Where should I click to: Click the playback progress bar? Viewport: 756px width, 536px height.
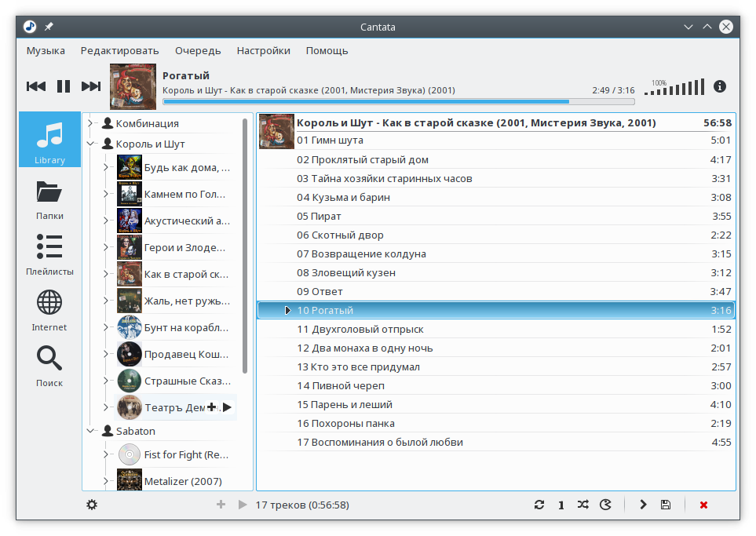point(399,102)
